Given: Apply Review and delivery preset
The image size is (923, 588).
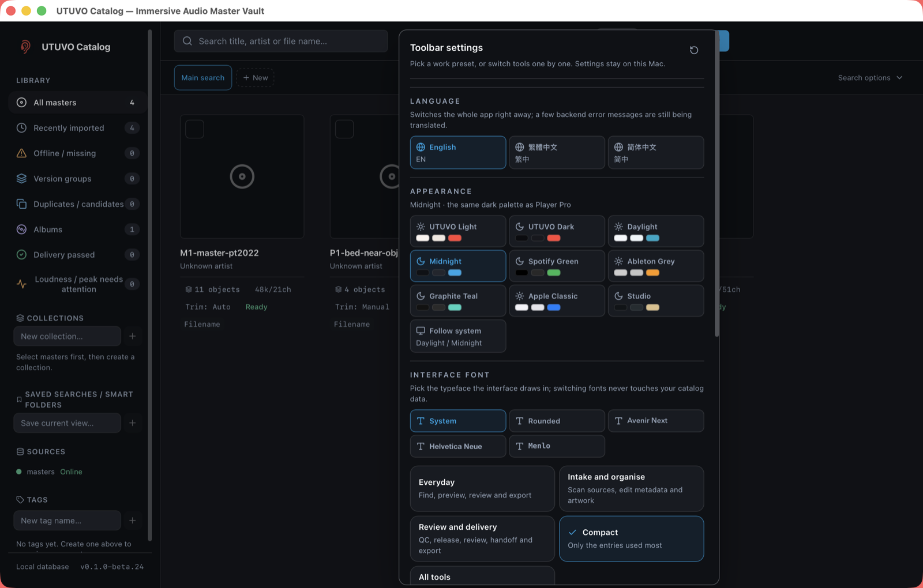Looking at the screenshot, I should (x=482, y=538).
